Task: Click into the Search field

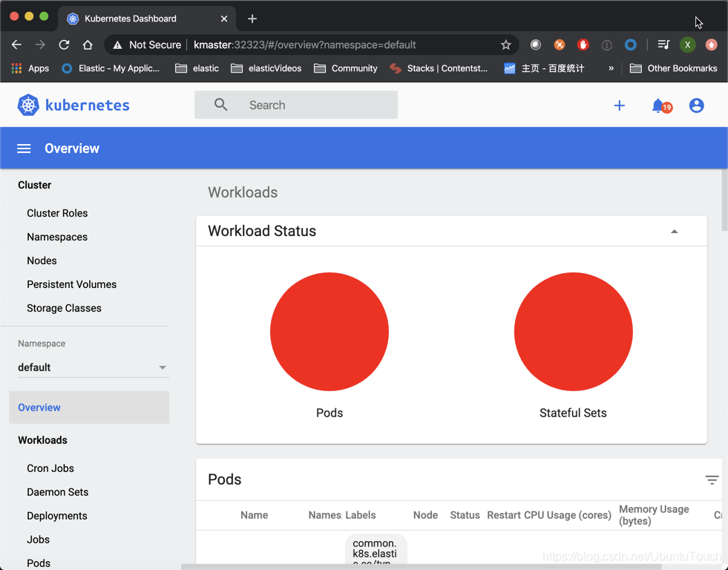Action: (x=296, y=105)
